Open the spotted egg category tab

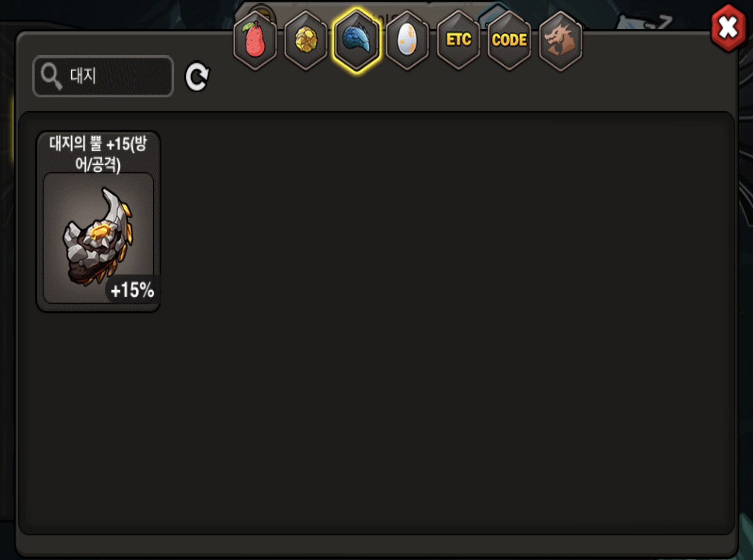click(x=407, y=40)
